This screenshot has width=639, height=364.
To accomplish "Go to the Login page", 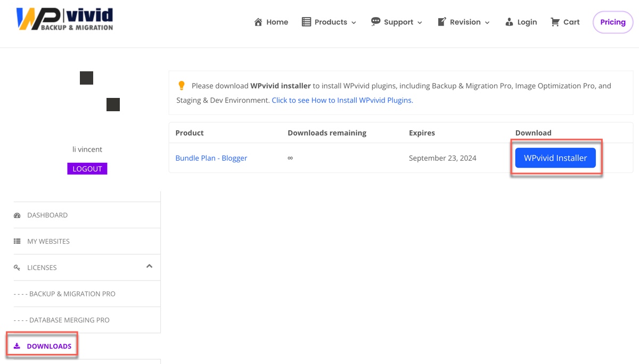I will pyautogui.click(x=521, y=22).
